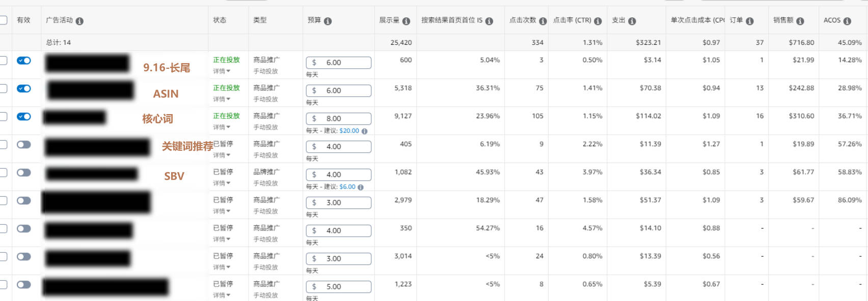Show info for 点击率 (CTR) column
This screenshot has width=868, height=301.
pyautogui.click(x=598, y=21)
